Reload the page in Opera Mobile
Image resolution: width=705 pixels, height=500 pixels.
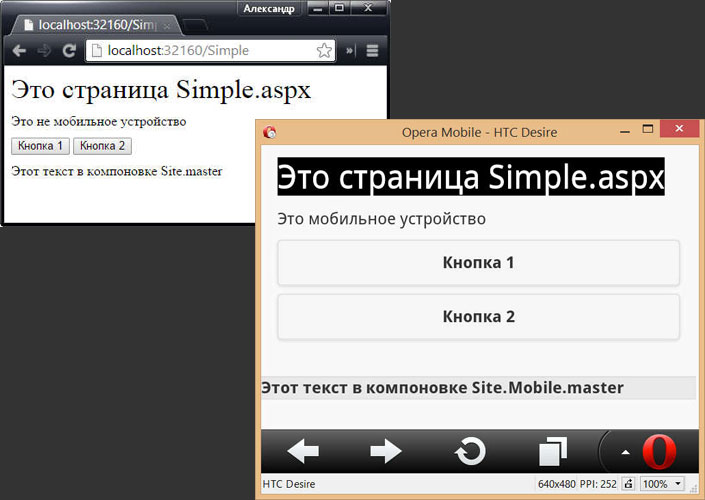[x=470, y=451]
